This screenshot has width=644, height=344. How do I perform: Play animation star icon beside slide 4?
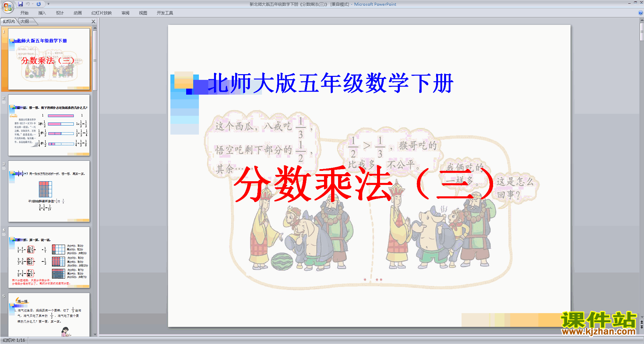4,234
